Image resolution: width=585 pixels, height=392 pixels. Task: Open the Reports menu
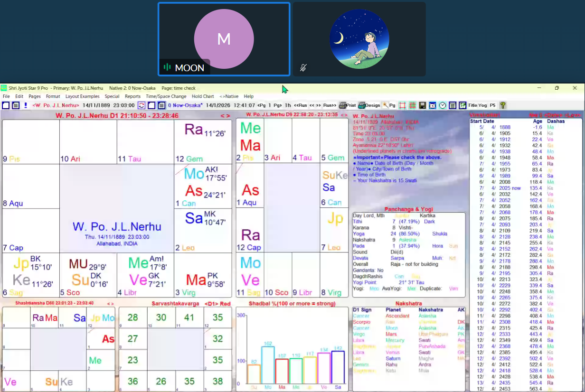click(132, 96)
